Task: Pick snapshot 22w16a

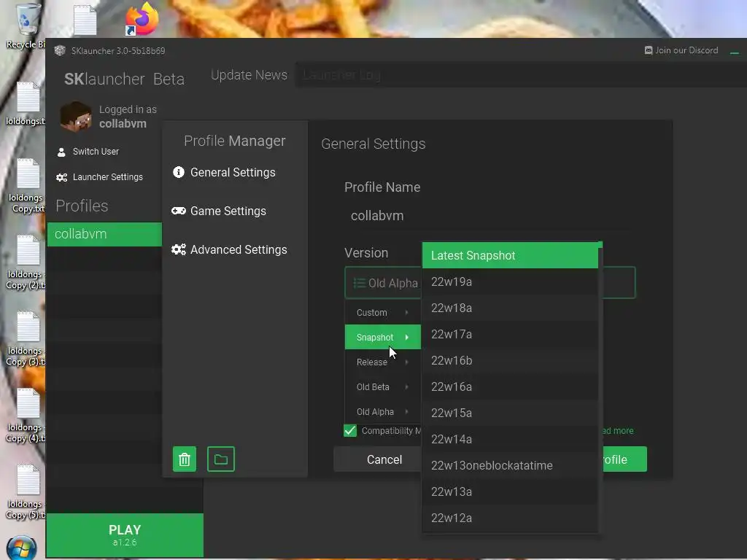Action: 510,386
